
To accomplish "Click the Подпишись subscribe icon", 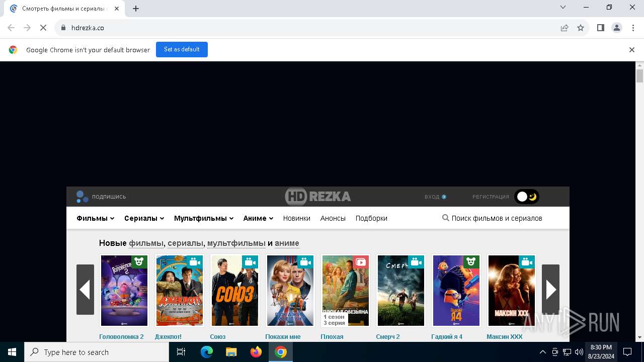I will point(82,197).
